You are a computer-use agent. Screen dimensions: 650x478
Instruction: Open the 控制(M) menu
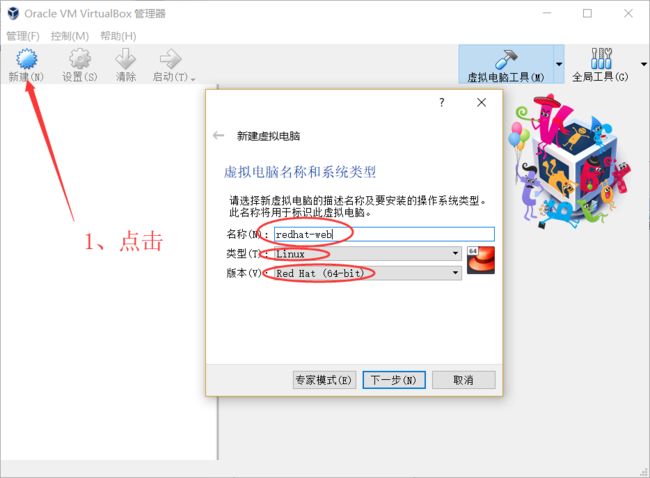coord(70,36)
